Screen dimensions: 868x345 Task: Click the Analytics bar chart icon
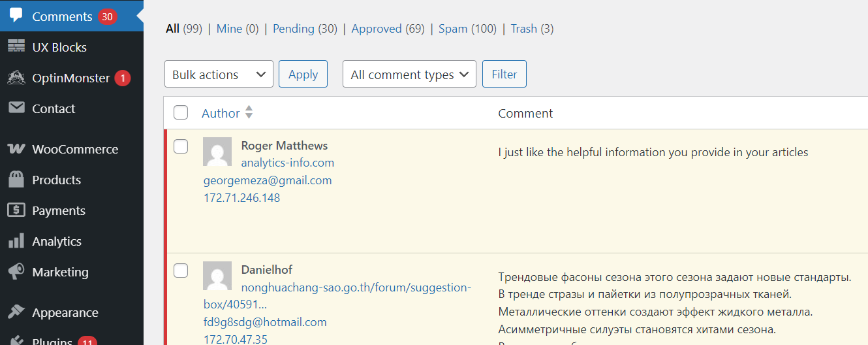coord(16,240)
